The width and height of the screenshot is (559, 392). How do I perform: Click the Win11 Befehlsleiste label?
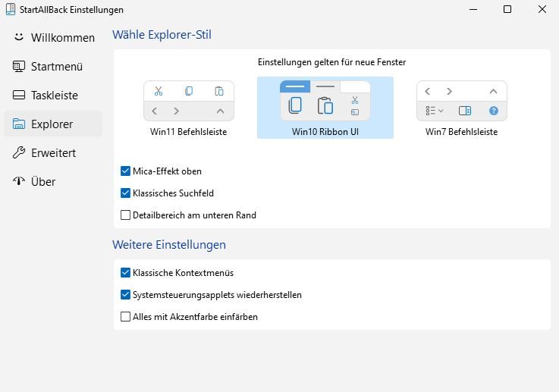[x=189, y=131]
